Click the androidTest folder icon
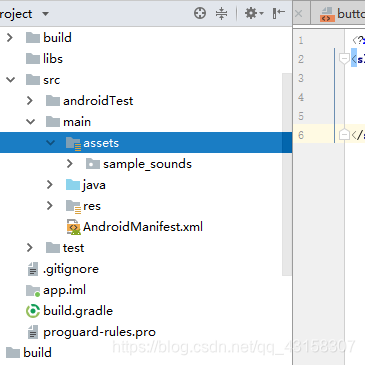The height and width of the screenshot is (365, 365). click(x=53, y=101)
